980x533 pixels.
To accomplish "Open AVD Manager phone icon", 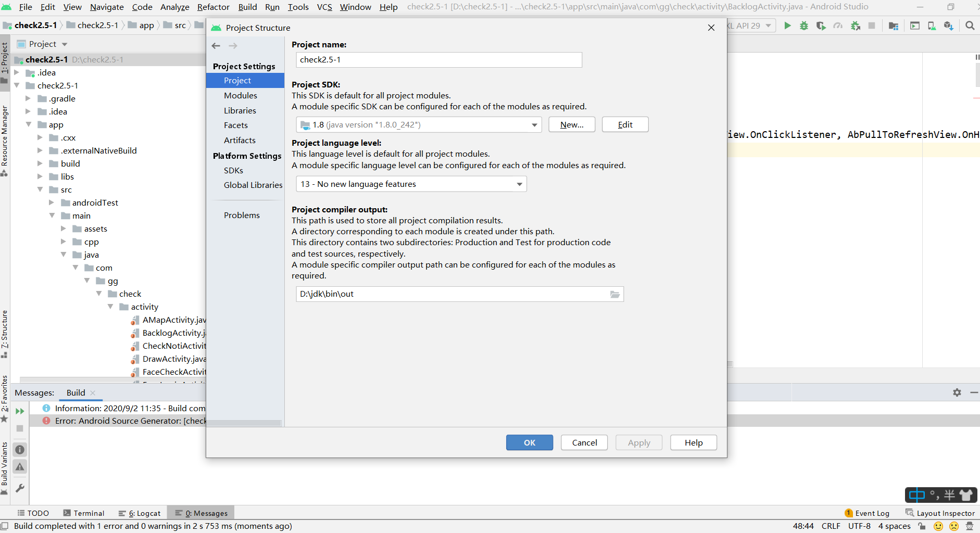I will pos(932,26).
